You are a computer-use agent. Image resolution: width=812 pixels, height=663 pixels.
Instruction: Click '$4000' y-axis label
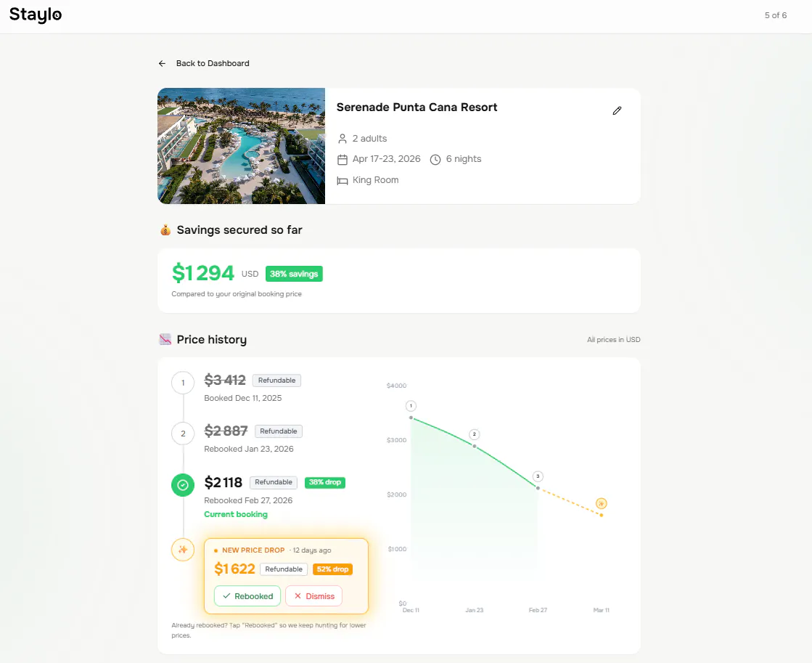(x=397, y=386)
